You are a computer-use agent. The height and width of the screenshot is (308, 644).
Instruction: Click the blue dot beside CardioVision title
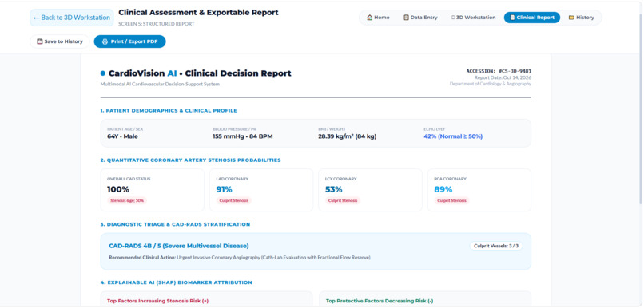coord(103,73)
